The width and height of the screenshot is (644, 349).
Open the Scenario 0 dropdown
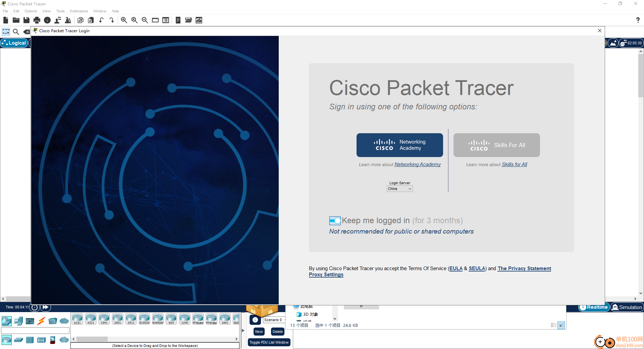point(274,320)
